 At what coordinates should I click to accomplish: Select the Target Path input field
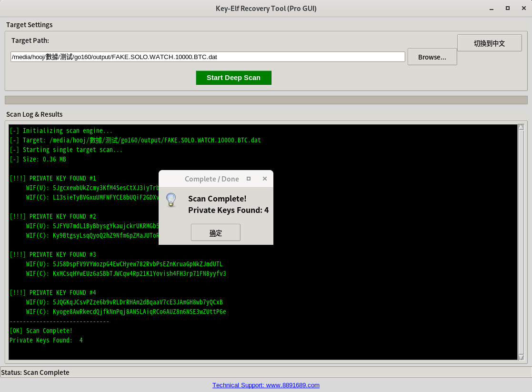coord(207,56)
